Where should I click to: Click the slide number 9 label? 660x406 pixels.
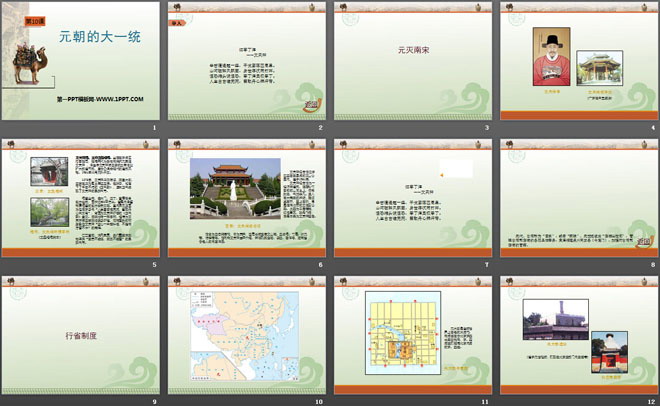(154, 402)
